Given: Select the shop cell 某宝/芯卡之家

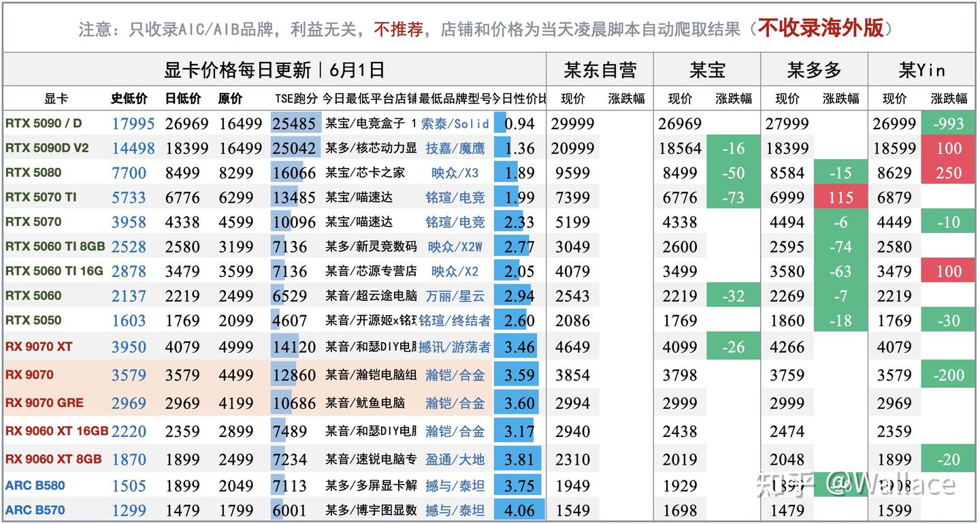Looking at the screenshot, I should [x=365, y=173].
